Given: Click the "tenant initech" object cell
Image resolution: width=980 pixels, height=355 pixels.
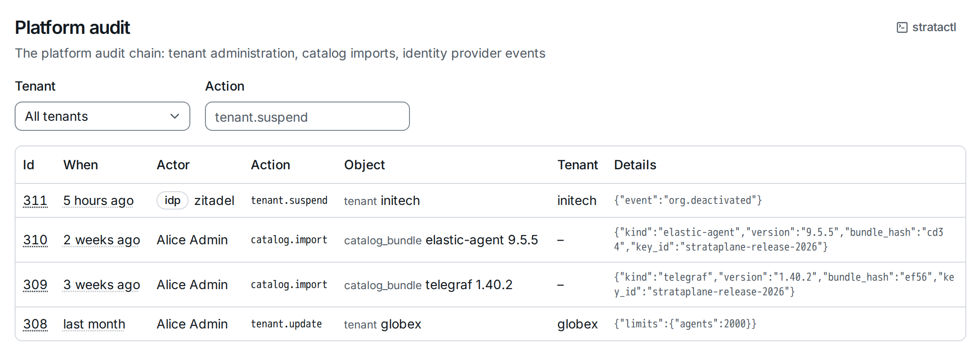Looking at the screenshot, I should 382,200.
